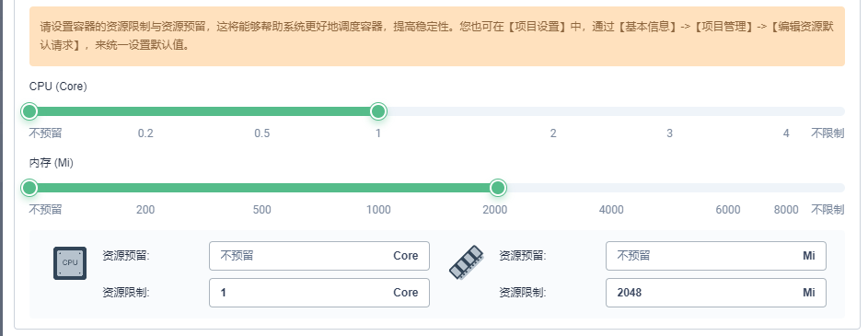The height and width of the screenshot is (336, 868).
Task: Click the CPU 资源限制 input showing 1
Action: pos(318,292)
